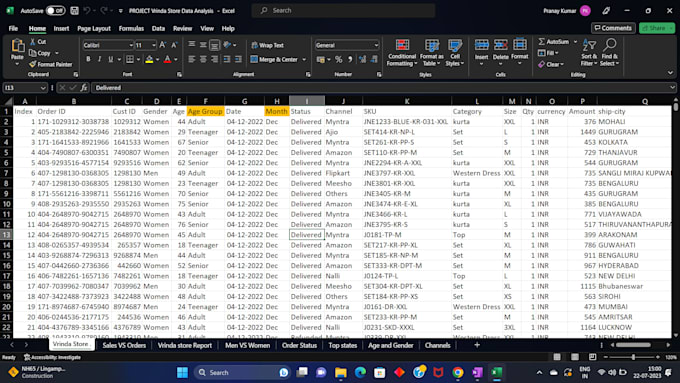Click the Share button
The image size is (680, 383).
pyautogui.click(x=657, y=28)
